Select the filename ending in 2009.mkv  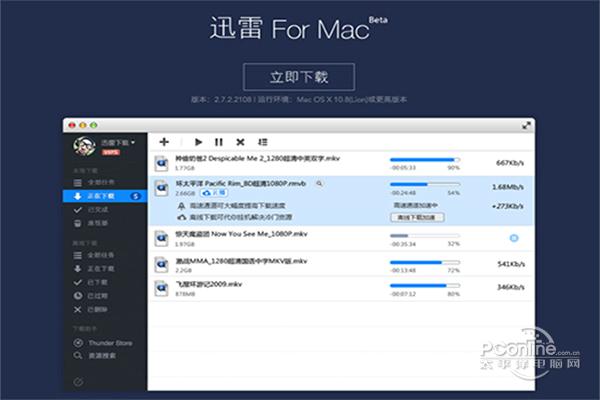click(x=209, y=284)
